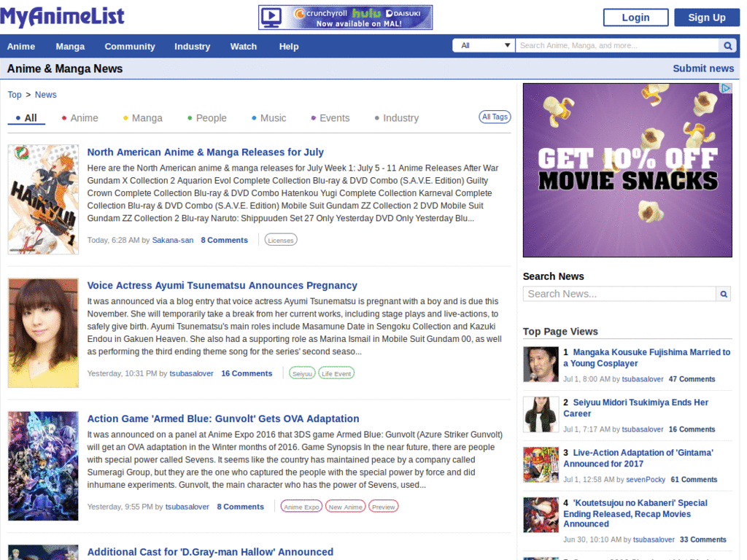Open 8 Comments on Gunvolt article
Image resolution: width=747 pixels, height=560 pixels.
click(x=240, y=507)
